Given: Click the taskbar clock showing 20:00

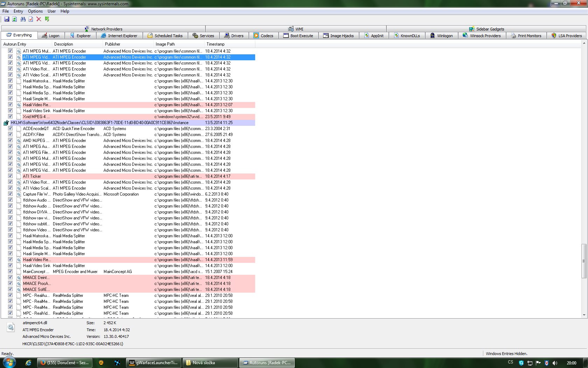Looking at the screenshot, I should (572, 363).
